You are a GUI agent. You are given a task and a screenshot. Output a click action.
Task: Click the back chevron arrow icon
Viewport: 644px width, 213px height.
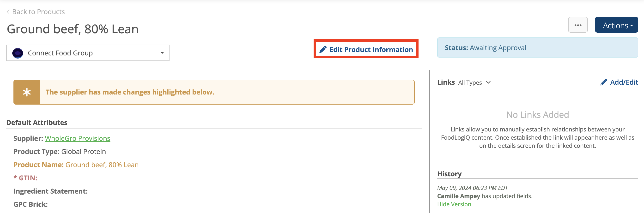click(x=8, y=12)
